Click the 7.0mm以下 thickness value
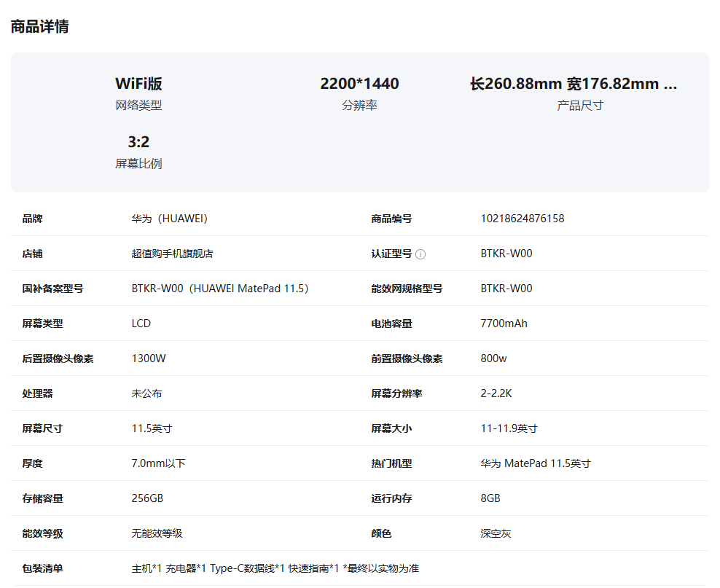 (158, 463)
